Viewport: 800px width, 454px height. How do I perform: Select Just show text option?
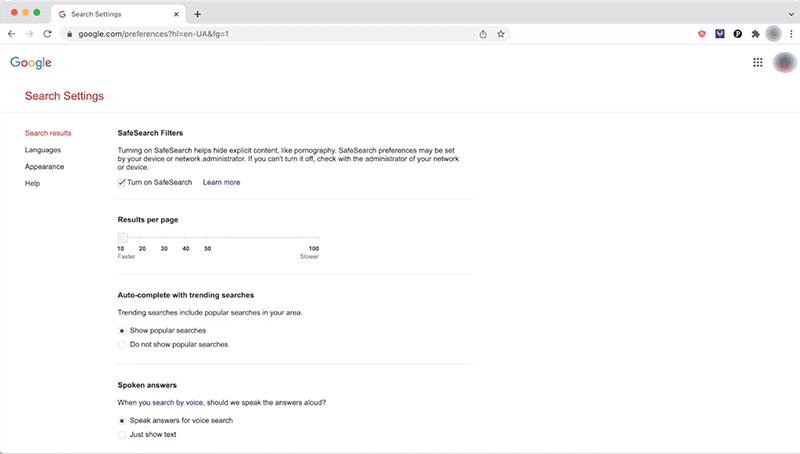pos(121,435)
